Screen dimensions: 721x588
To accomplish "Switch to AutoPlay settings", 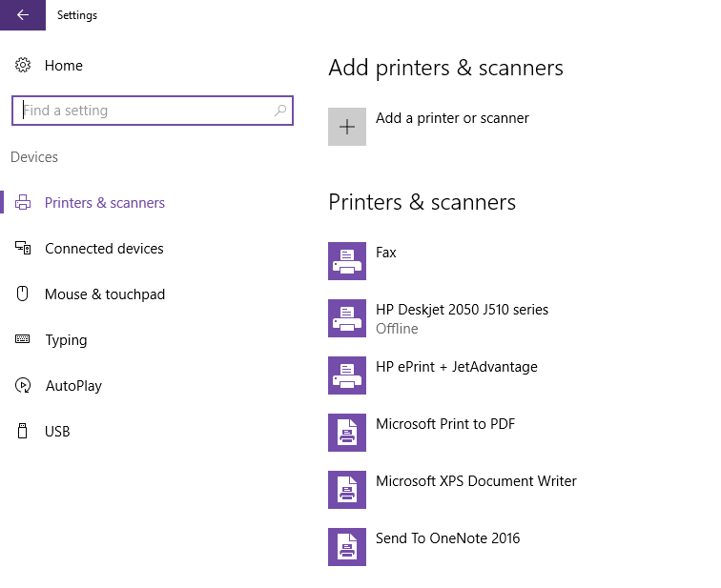I will (x=72, y=386).
